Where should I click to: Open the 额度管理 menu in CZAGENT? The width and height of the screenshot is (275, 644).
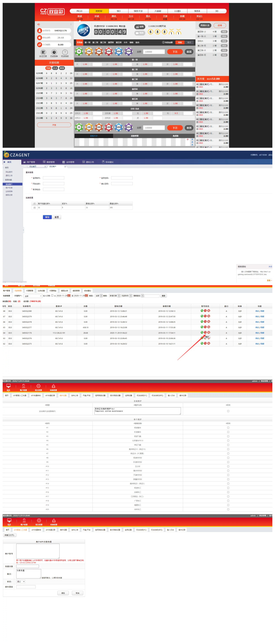point(49,162)
